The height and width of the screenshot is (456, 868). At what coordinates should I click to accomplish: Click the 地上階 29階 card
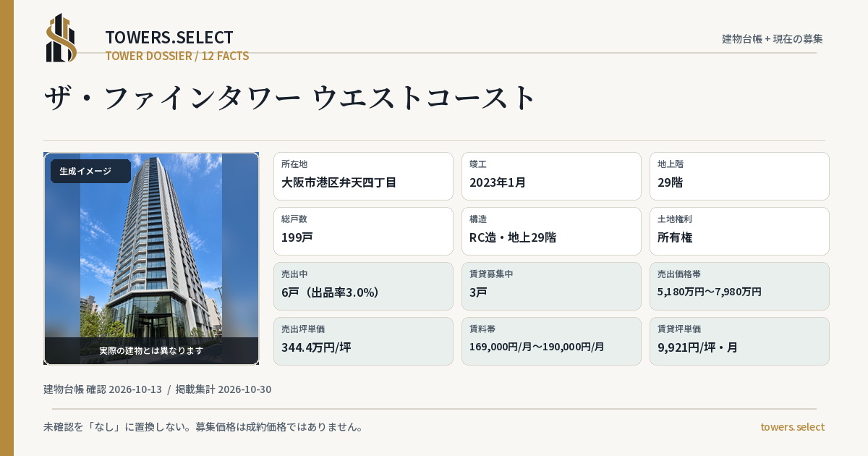coord(739,176)
